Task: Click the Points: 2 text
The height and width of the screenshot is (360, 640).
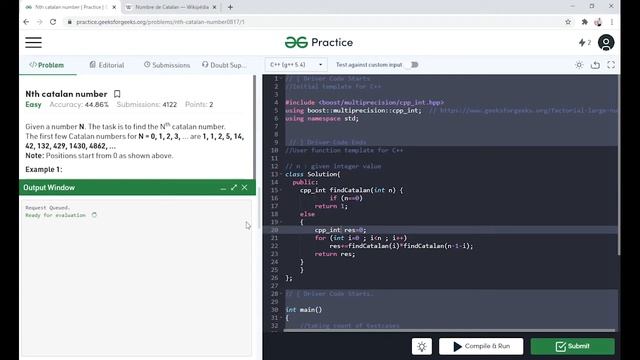Action: click(199, 104)
